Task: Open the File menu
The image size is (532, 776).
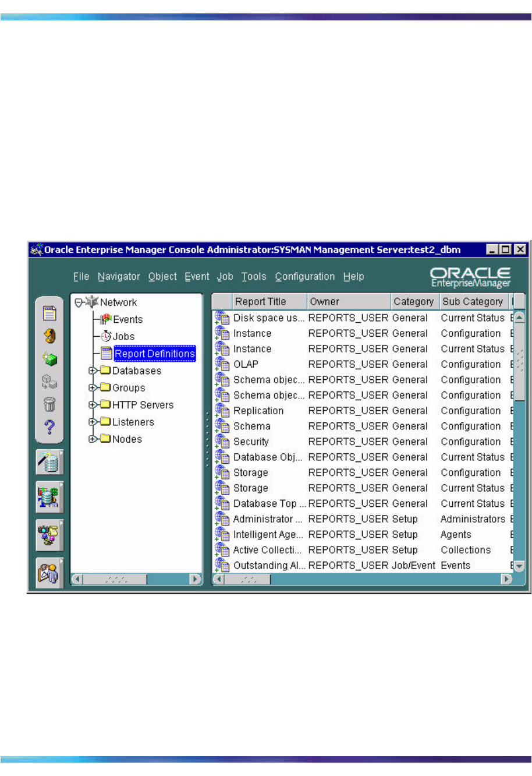Action: pos(81,277)
